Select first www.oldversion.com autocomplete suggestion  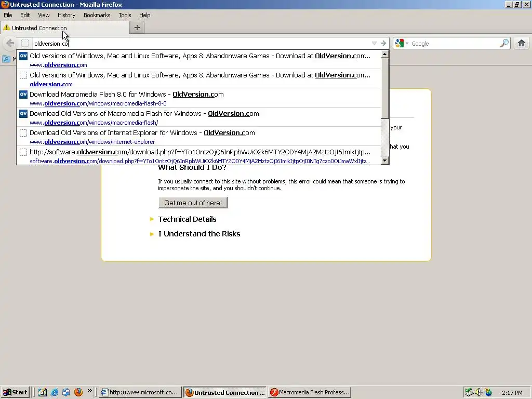click(199, 60)
